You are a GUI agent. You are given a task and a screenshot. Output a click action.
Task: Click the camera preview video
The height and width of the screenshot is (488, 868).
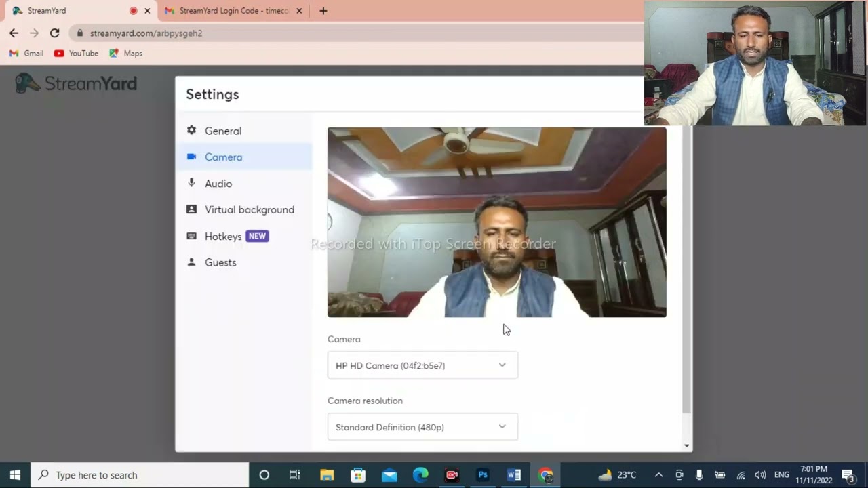click(496, 222)
